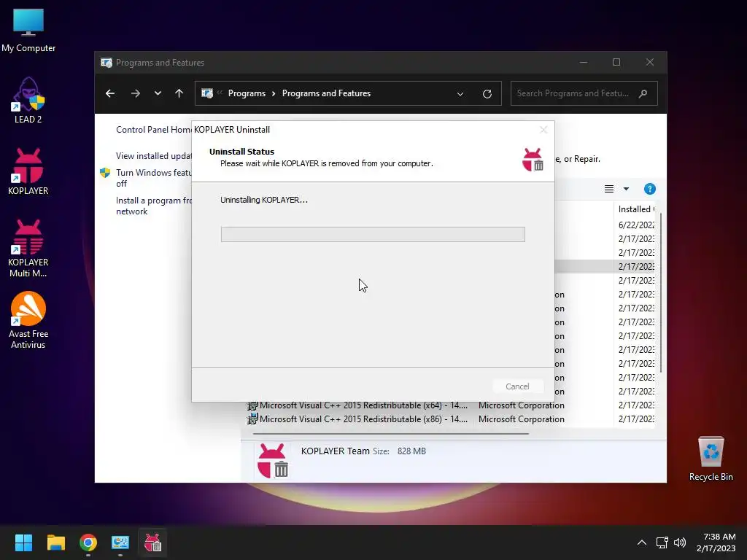Image resolution: width=747 pixels, height=560 pixels.
Task: Run the search magnifier icon
Action: (643, 93)
